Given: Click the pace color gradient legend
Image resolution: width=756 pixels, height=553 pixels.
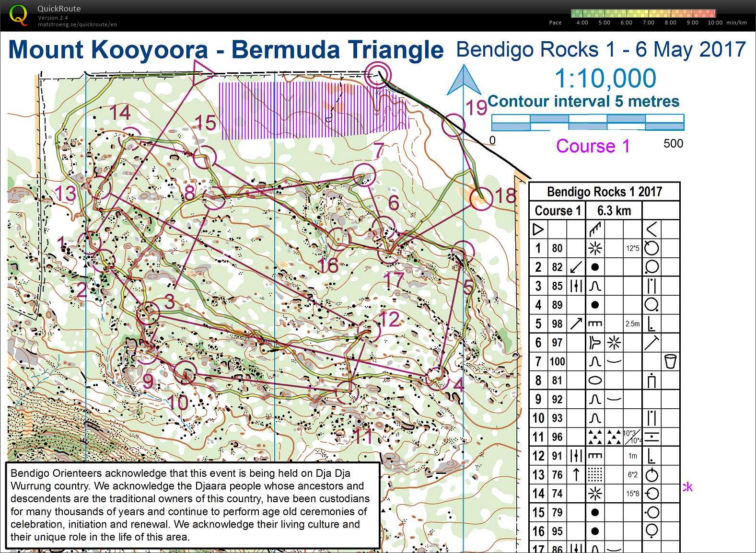Looking at the screenshot, I should click(643, 13).
